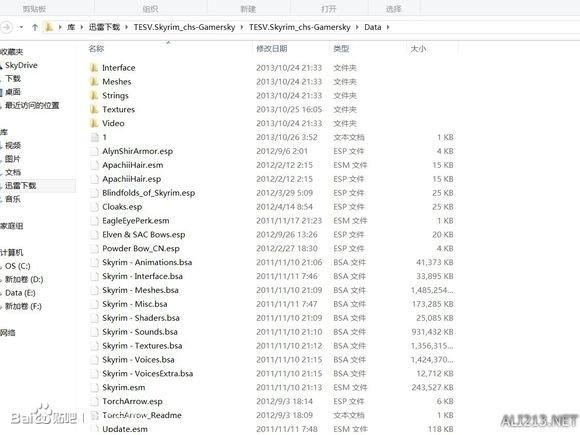This screenshot has width=580, height=435.
Task: Click the Skyrim - Meshes.bsa file icon
Action: (x=95, y=290)
